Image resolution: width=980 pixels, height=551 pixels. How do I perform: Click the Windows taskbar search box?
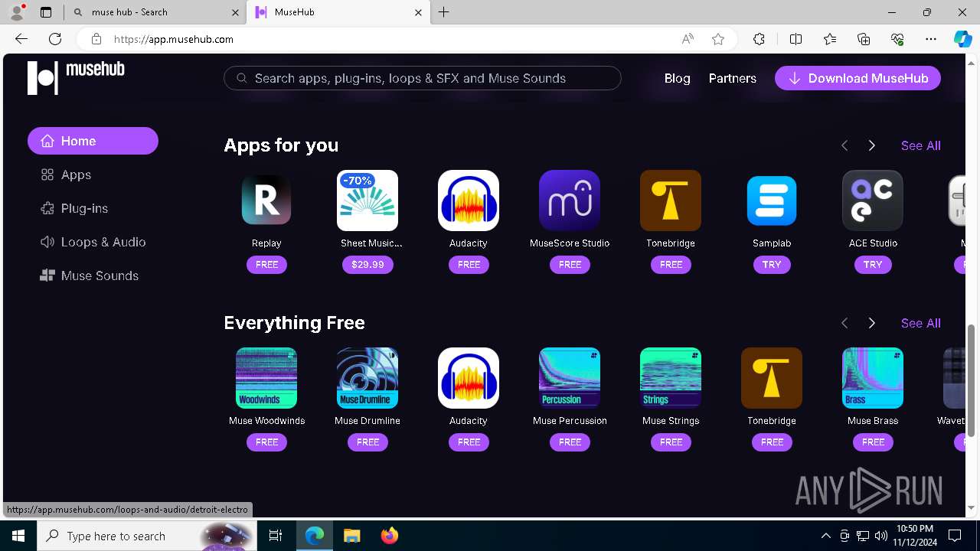tap(145, 536)
